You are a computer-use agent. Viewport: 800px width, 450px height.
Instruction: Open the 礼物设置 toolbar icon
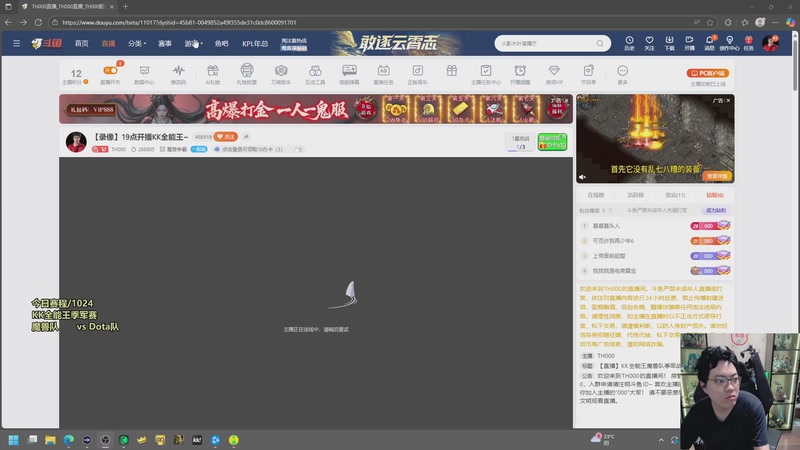coord(247,74)
